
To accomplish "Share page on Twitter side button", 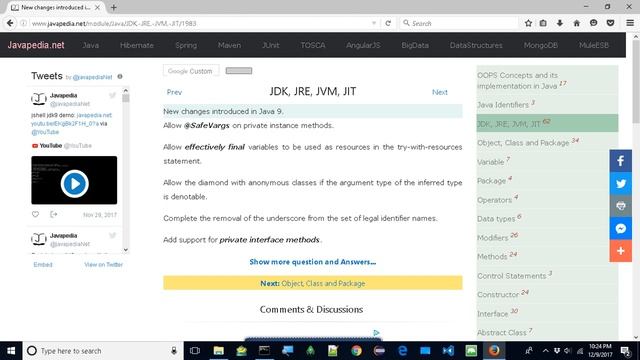I will 620,183.
